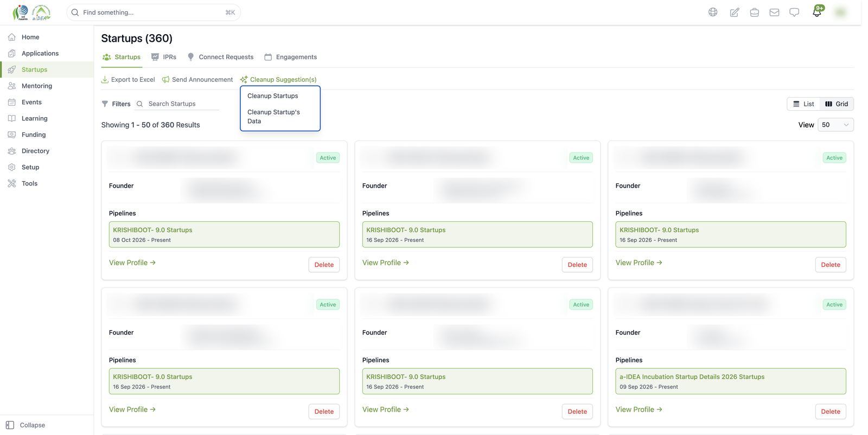This screenshot has width=868, height=435.
Task: Click the pipeline dated 08 Oct 2026
Action: point(224,234)
